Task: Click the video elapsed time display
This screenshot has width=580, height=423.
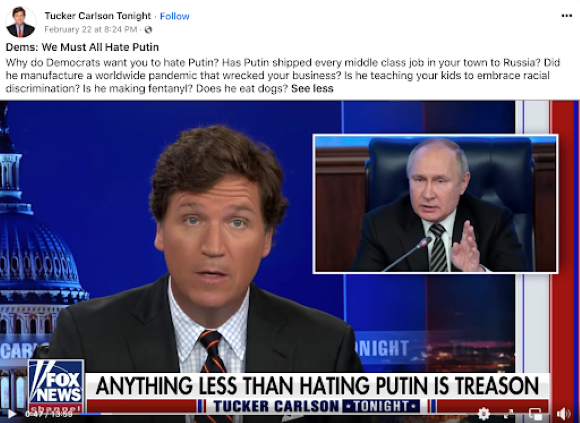Action: (x=49, y=414)
